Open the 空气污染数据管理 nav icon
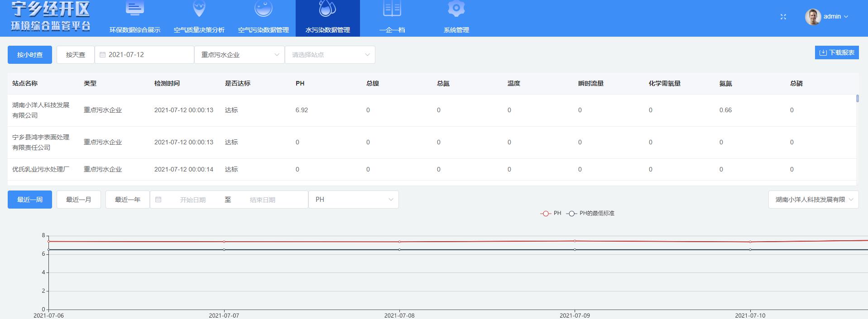 pyautogui.click(x=264, y=8)
